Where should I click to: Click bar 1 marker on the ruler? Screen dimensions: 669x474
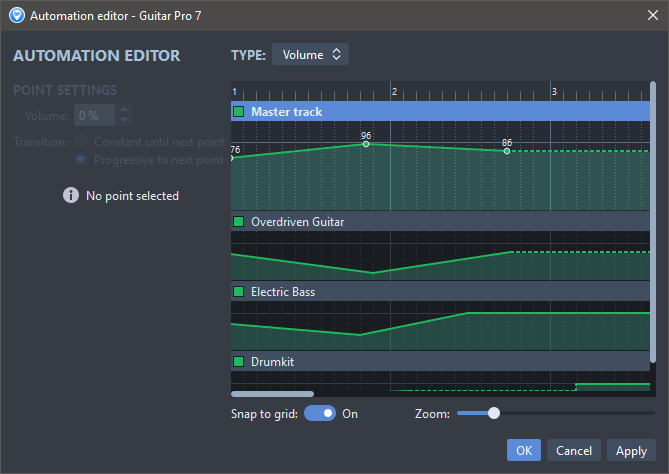tap(235, 91)
